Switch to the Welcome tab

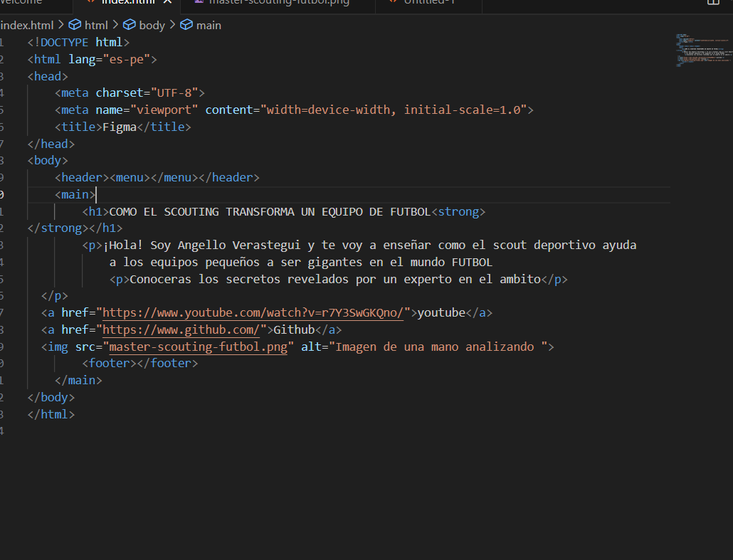(x=21, y=2)
